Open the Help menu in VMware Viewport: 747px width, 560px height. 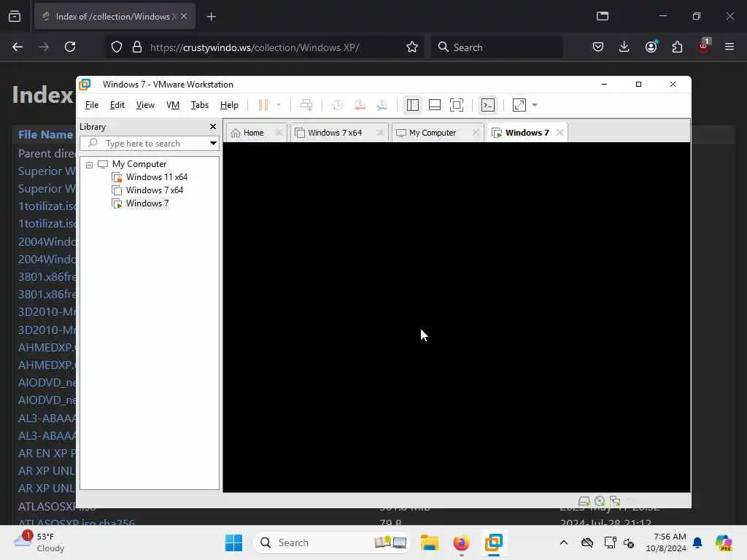229,105
